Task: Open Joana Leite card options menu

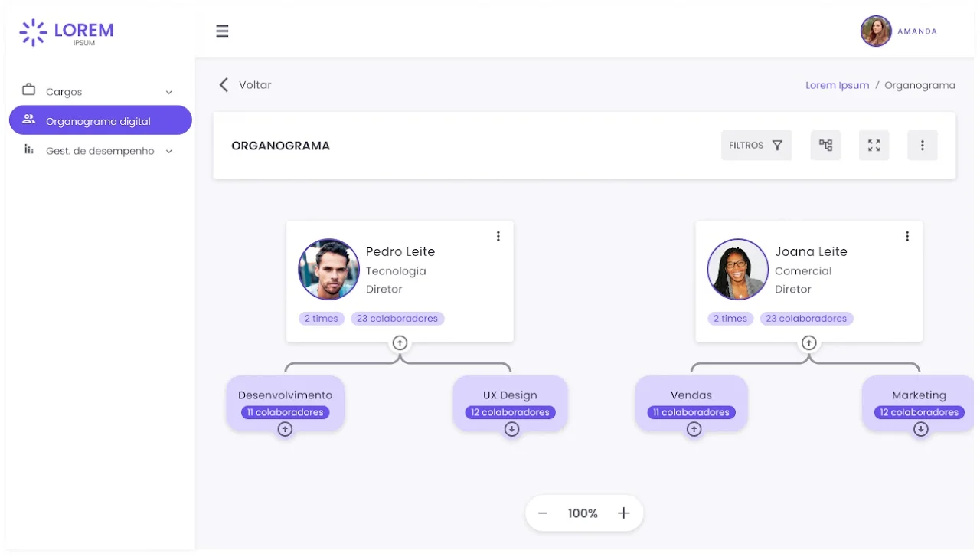Action: tap(907, 236)
